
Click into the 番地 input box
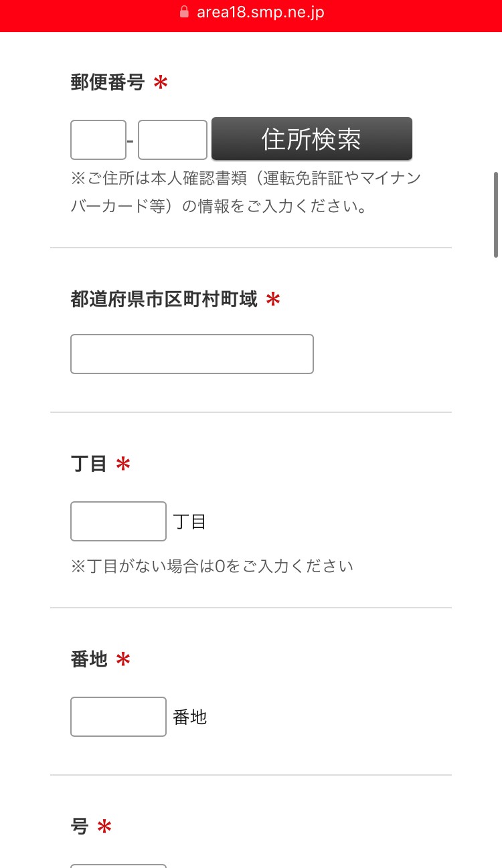(118, 717)
